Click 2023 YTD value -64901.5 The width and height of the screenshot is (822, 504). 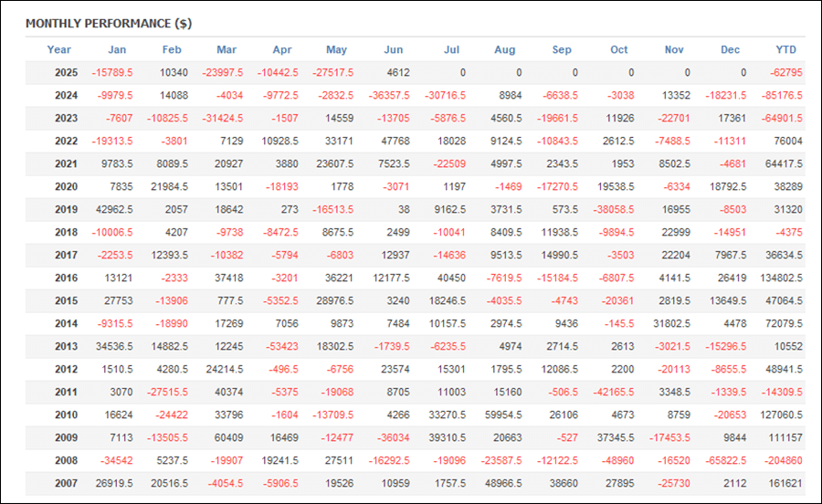(782, 119)
